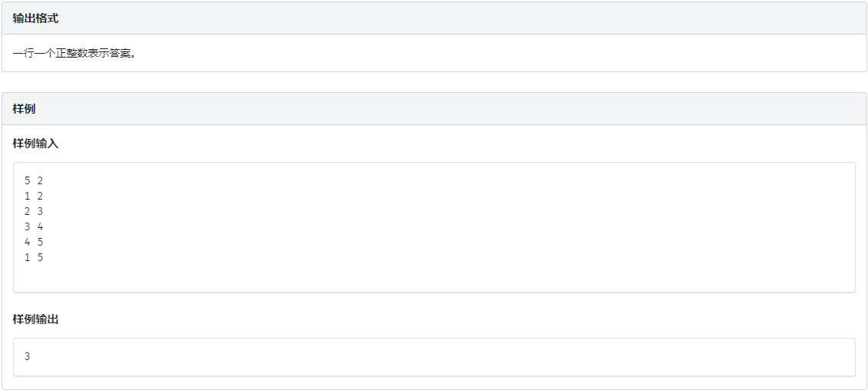Viewport: 868px width, 390px height.
Task: Click the digit 5 on the '1 5' line
Action: click(x=41, y=257)
